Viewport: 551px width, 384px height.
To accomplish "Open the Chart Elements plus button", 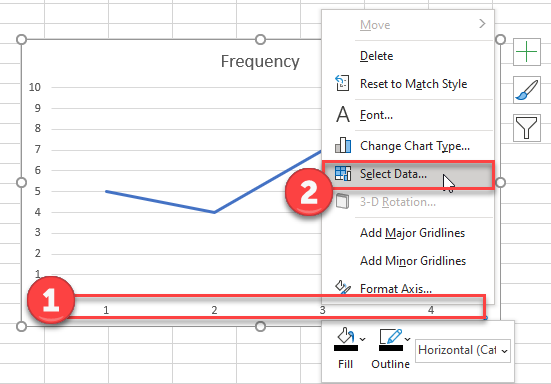I will [526, 52].
